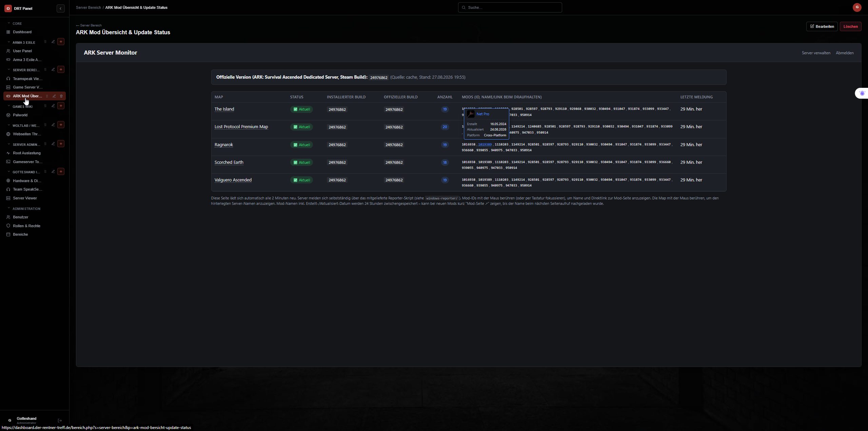Click the Bearbeiten button
868x431 pixels.
(822, 26)
